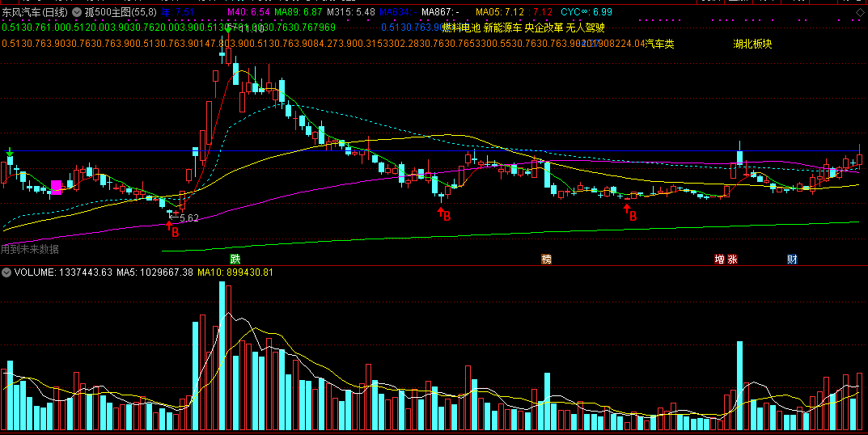
Task: Open the orange 榜 event marker
Action: [546, 259]
